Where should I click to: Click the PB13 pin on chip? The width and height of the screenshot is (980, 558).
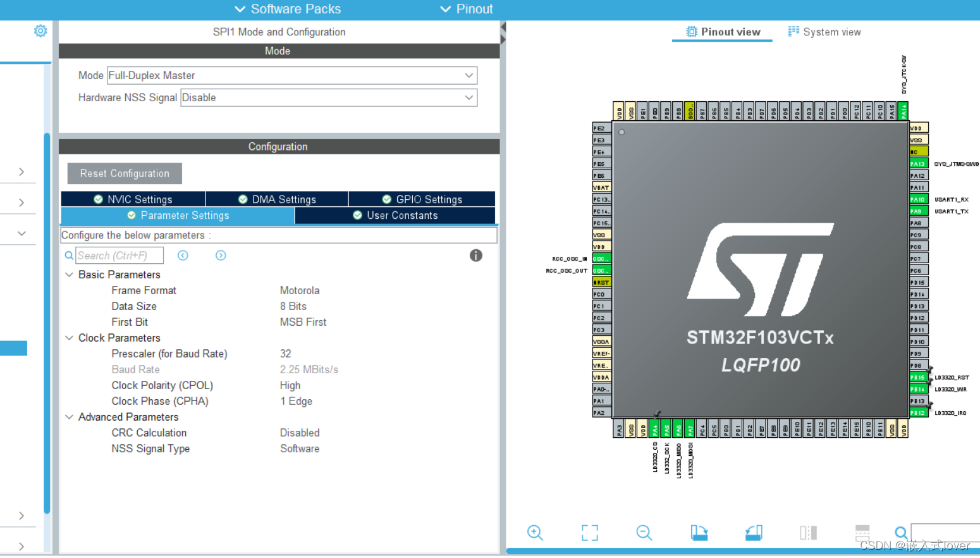(x=919, y=401)
